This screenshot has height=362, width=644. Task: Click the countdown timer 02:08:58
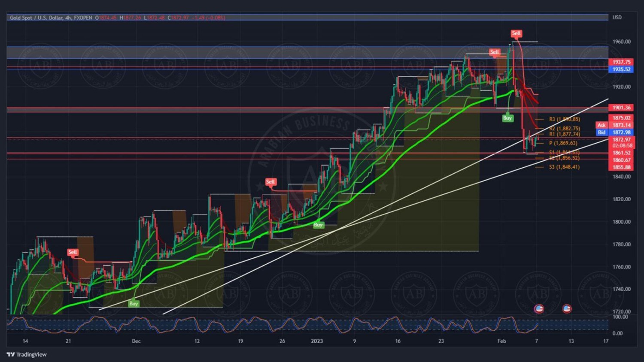(622, 145)
